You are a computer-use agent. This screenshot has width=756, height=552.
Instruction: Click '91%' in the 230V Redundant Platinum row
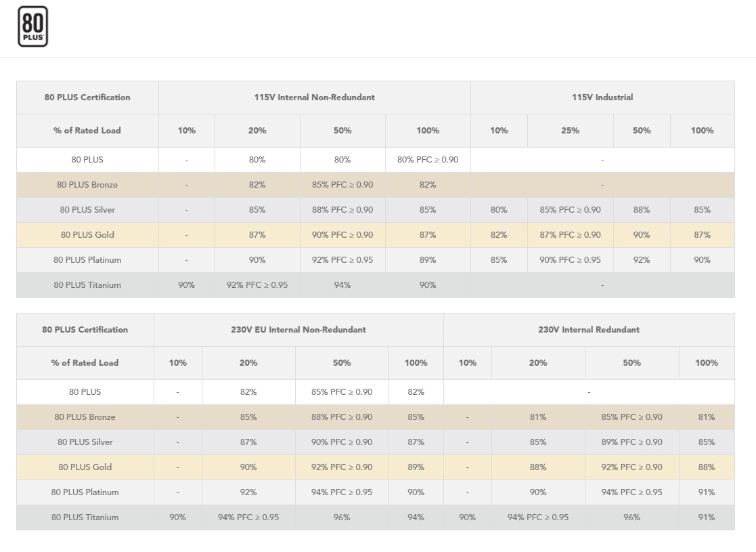click(x=707, y=492)
